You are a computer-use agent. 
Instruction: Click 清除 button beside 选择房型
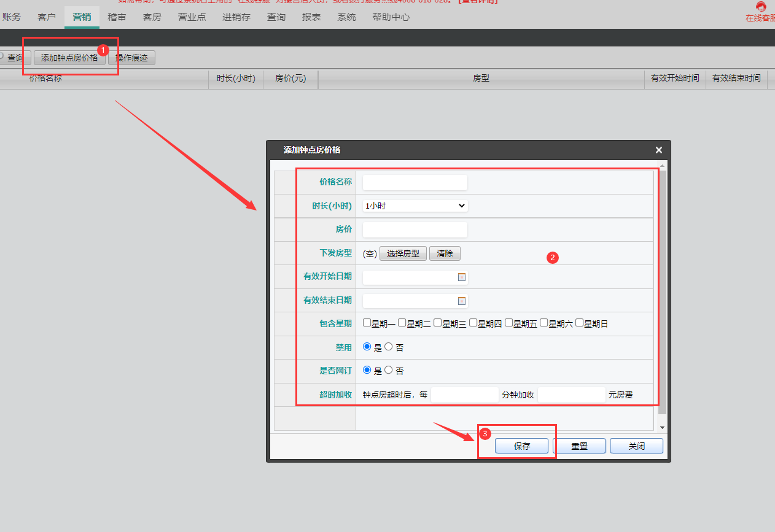445,253
